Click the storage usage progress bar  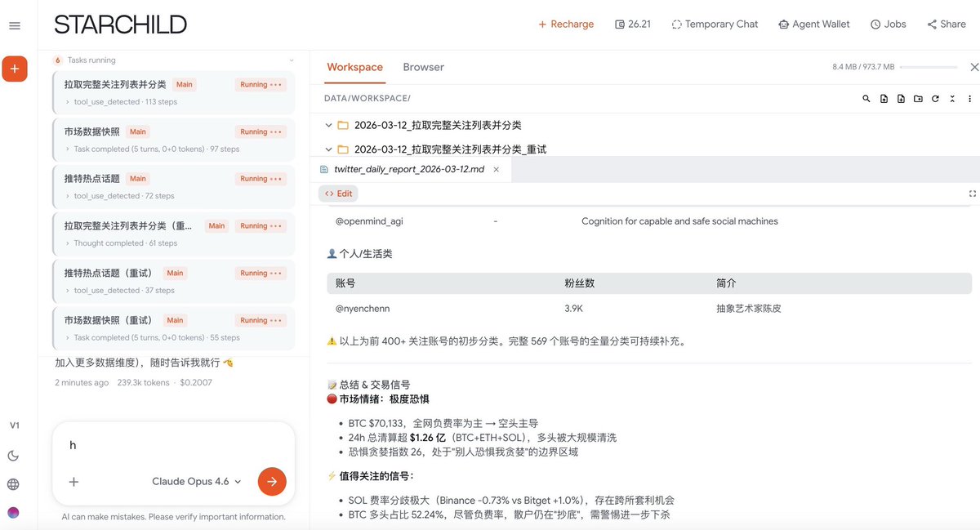[x=929, y=67]
